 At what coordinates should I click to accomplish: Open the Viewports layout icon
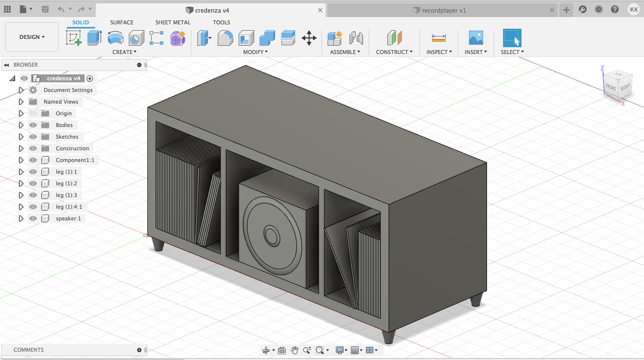click(369, 350)
